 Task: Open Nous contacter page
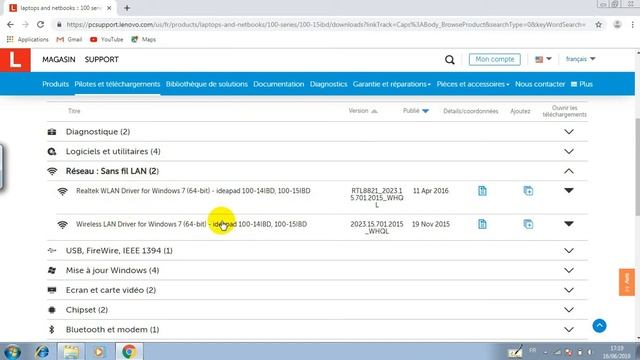540,84
